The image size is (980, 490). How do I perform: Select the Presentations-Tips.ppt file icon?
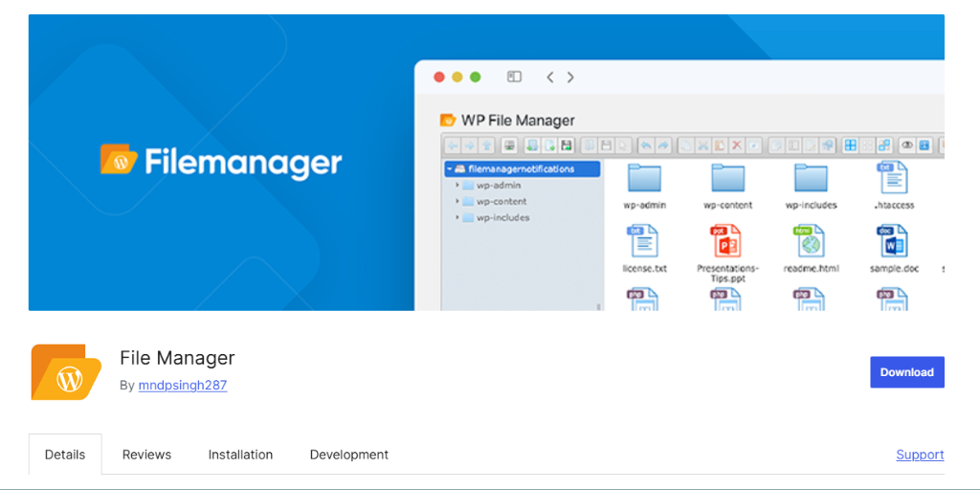726,241
